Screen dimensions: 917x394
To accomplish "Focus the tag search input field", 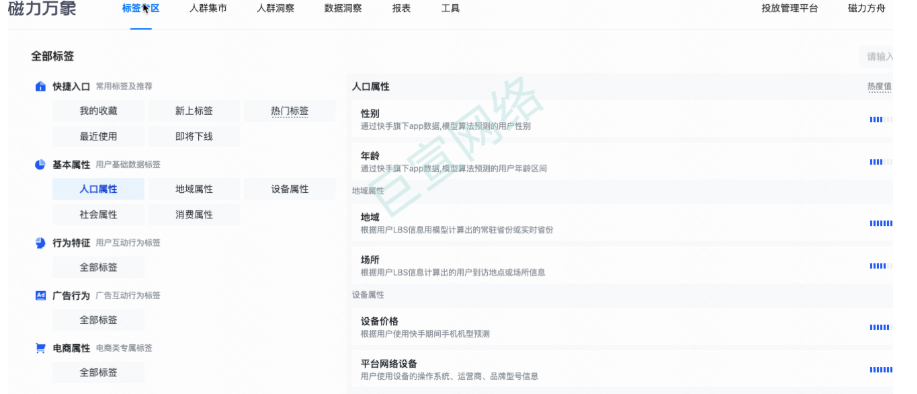I will pyautogui.click(x=877, y=57).
